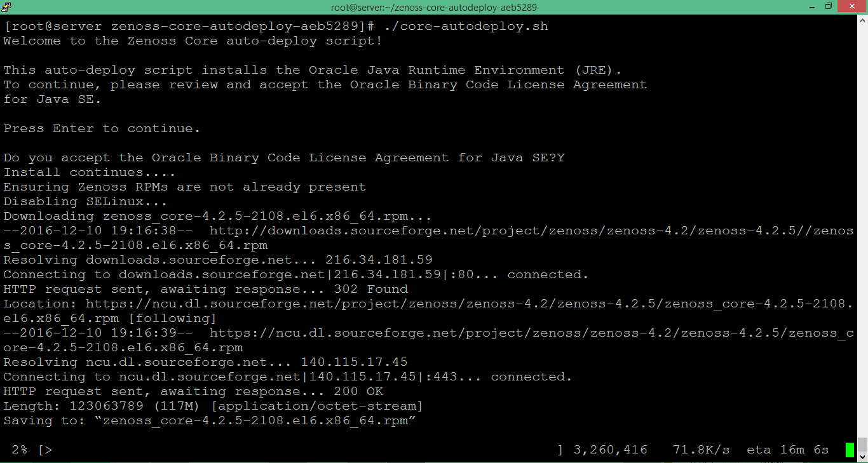Click the green terminal cursor block

pos(850,450)
